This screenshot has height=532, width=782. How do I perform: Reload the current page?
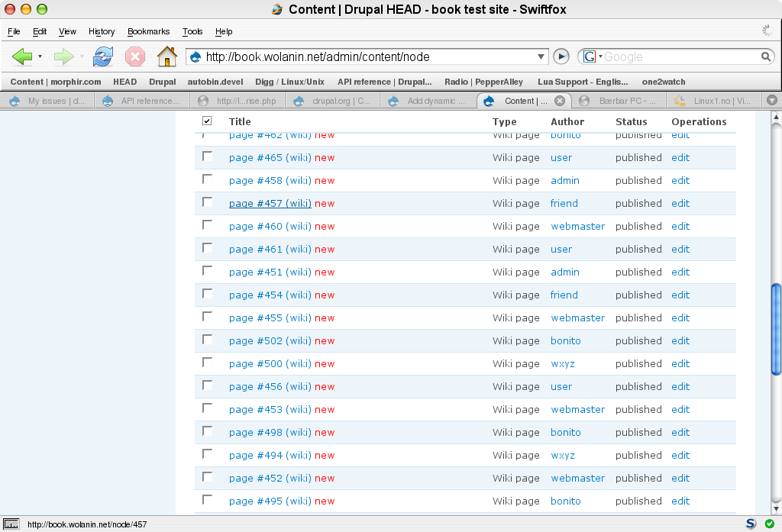tap(102, 56)
